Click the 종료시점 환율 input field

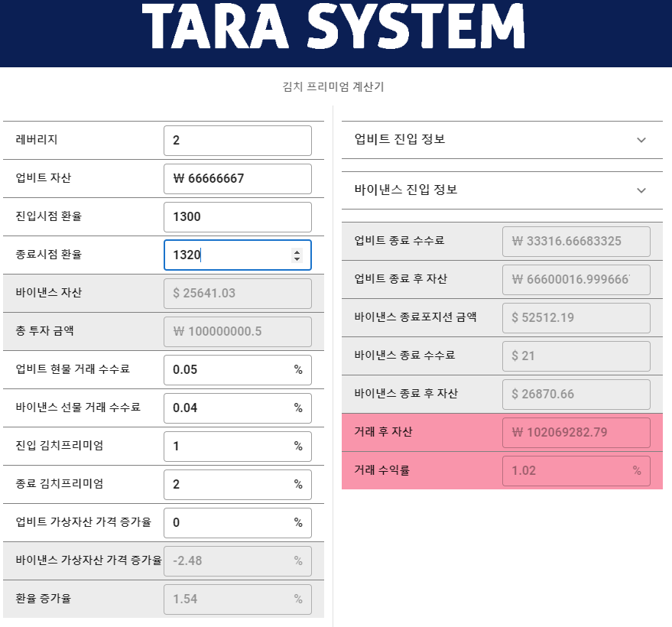coord(238,255)
